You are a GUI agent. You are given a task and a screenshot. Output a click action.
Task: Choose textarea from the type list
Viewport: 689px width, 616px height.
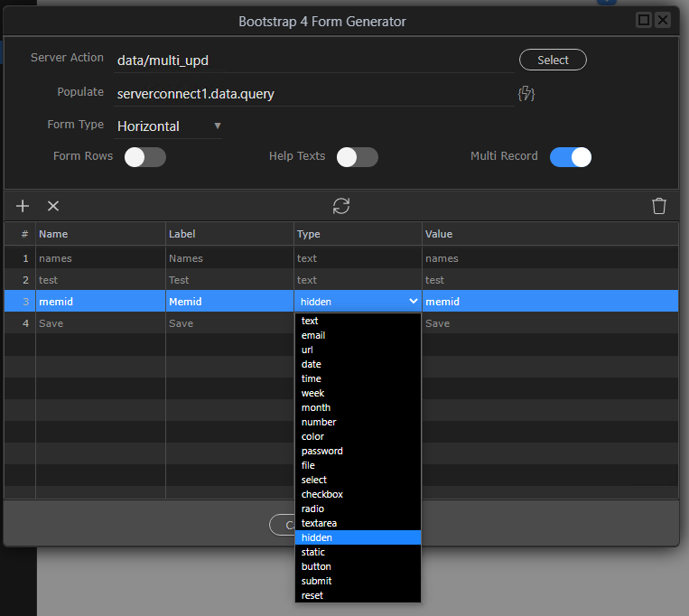(x=358, y=523)
